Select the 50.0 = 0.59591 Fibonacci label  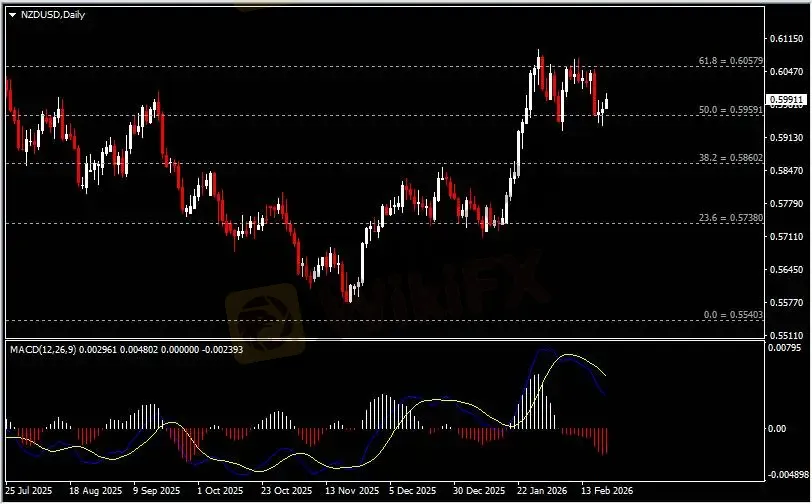(x=730, y=109)
